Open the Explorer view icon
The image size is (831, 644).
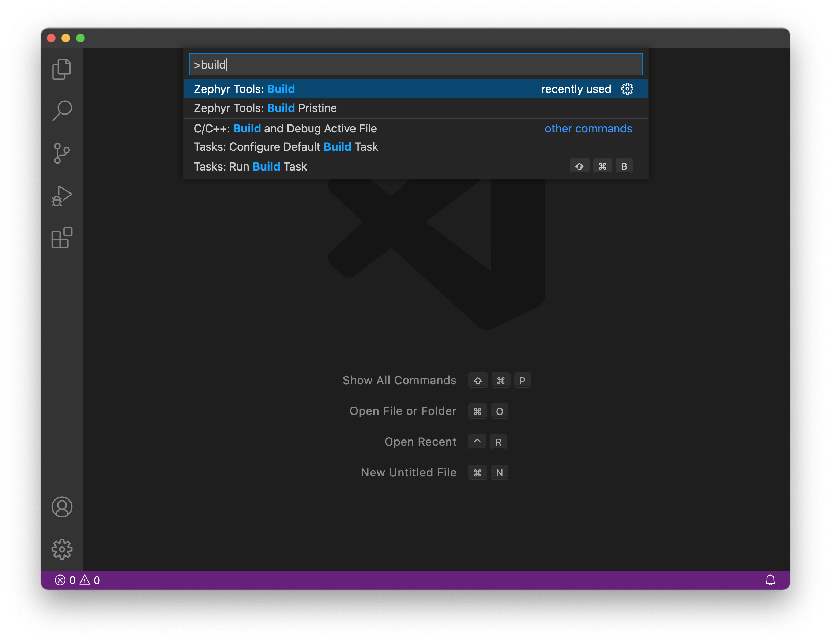pos(62,69)
